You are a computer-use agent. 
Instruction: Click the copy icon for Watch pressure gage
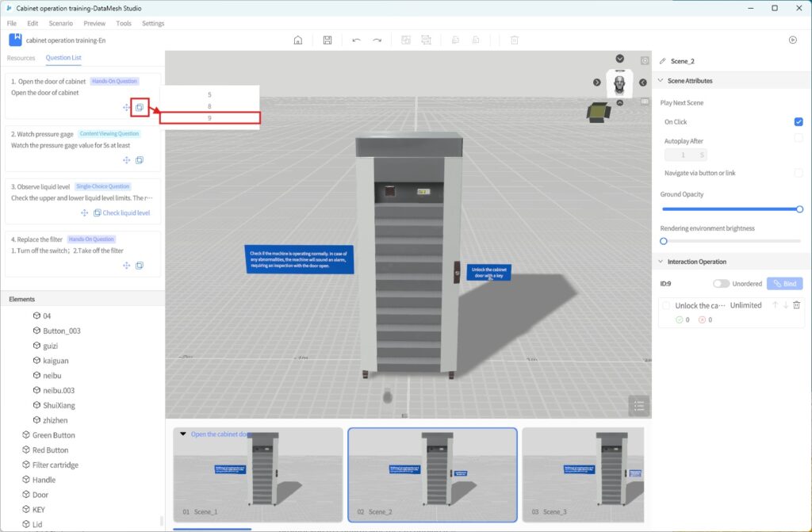click(x=140, y=160)
